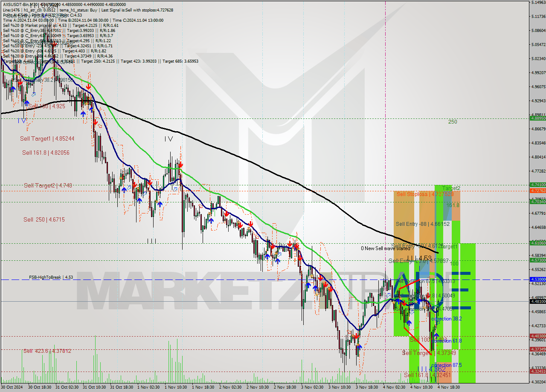Click the 'I V' wave label above candles
The image size is (546, 392).
[168, 138]
